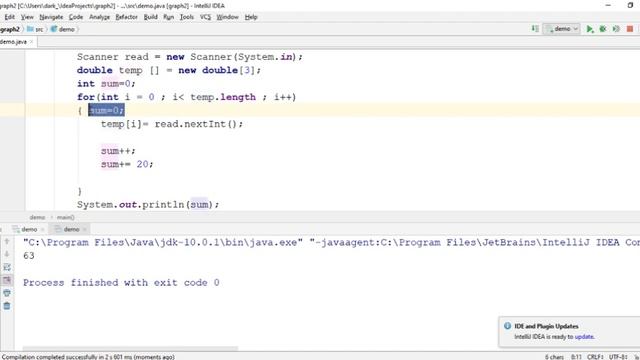Open the Run menu
Screen dimensions: 640x360
[169, 17]
